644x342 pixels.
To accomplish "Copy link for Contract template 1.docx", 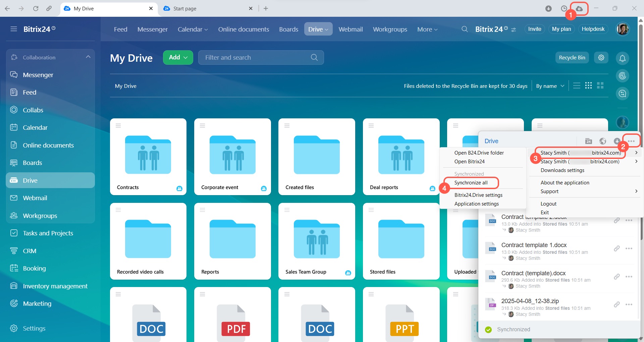I will pyautogui.click(x=616, y=248).
